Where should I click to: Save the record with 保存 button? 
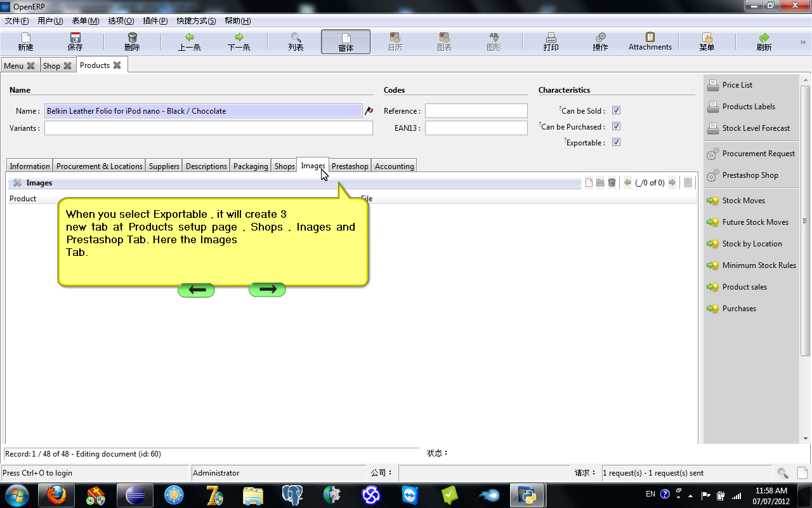coord(75,42)
